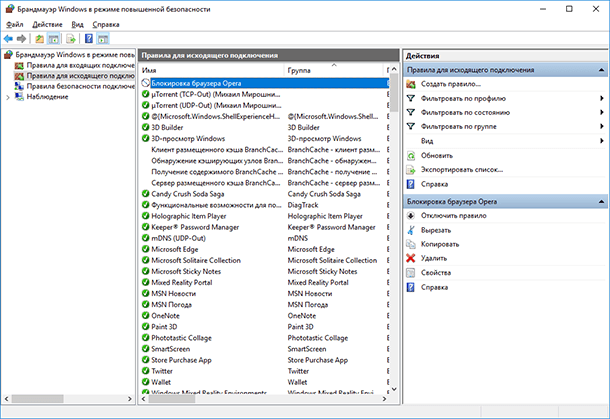Open Фильтровать по профилю submenu arrow
The image size is (610, 419).
[x=602, y=98]
